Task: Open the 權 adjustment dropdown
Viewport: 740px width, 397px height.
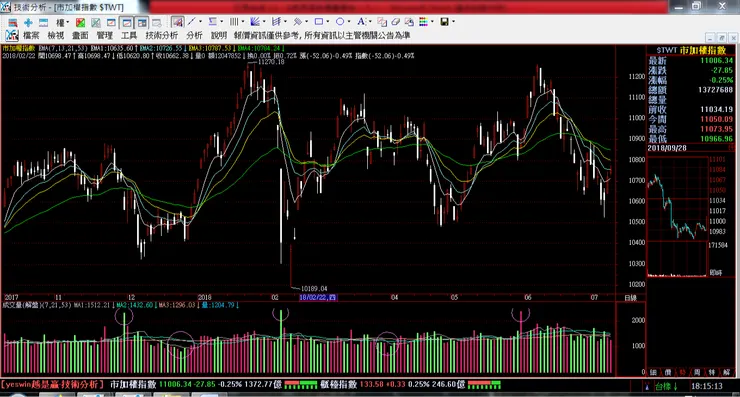Action: (62, 22)
